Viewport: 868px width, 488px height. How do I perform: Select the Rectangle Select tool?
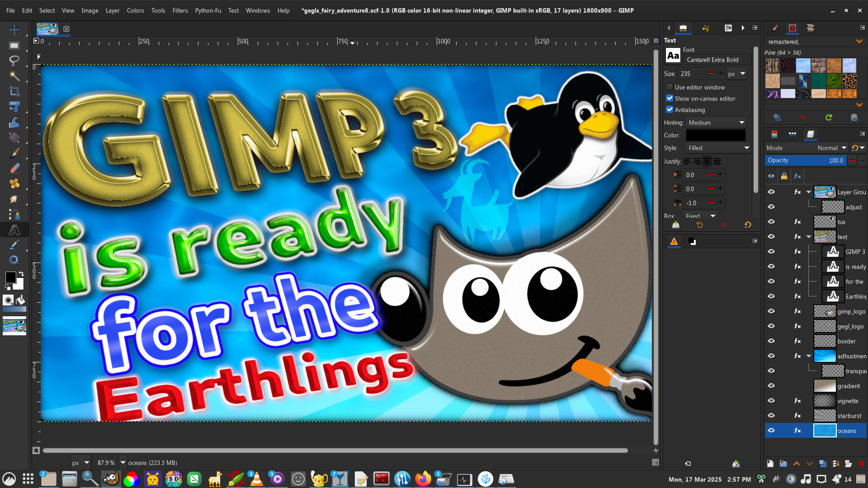pyautogui.click(x=14, y=46)
